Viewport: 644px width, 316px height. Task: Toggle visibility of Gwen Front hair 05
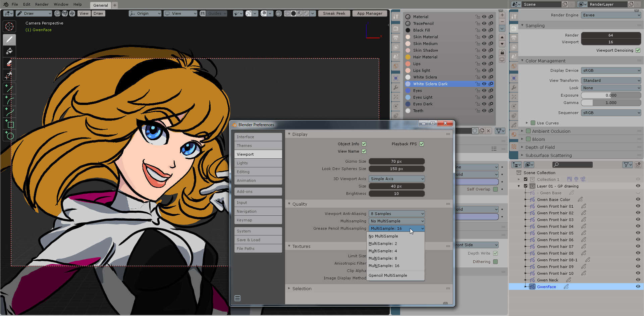pyautogui.click(x=638, y=233)
